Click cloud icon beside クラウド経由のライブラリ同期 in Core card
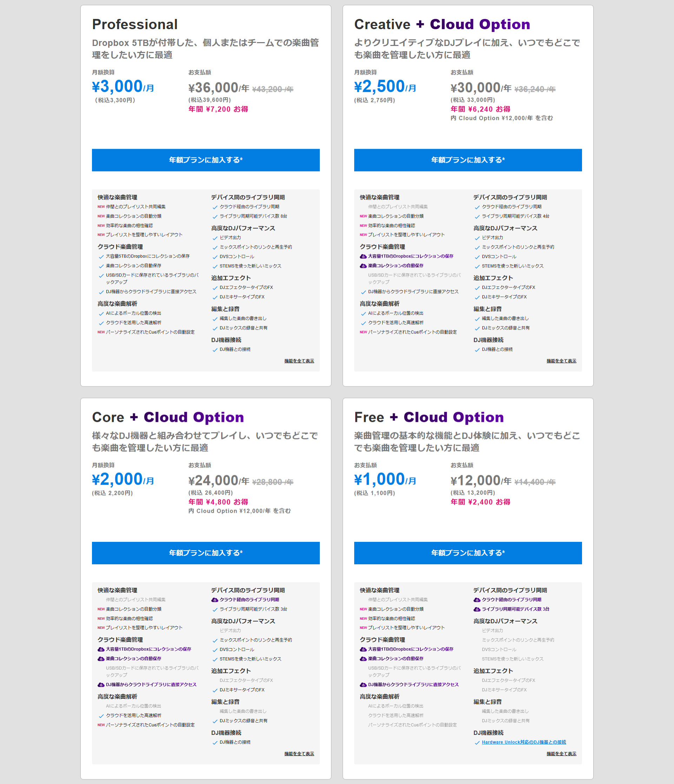 pos(214,600)
